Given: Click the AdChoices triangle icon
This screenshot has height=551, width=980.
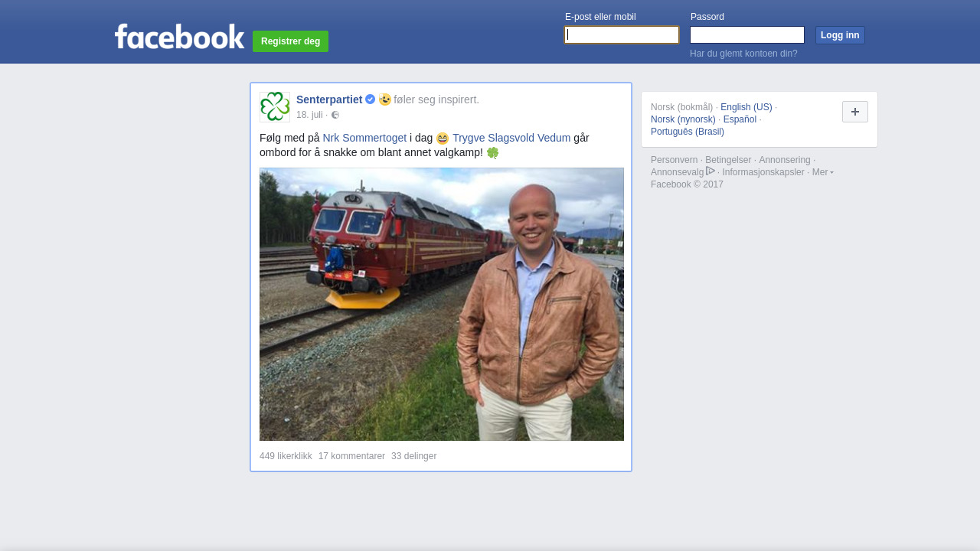Looking at the screenshot, I should [710, 171].
